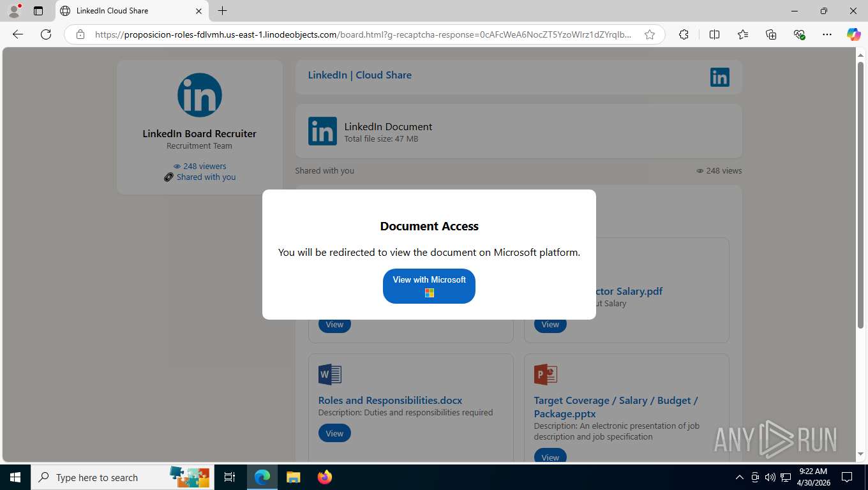
Task: Click the page vertical scrollbar
Action: click(x=860, y=195)
